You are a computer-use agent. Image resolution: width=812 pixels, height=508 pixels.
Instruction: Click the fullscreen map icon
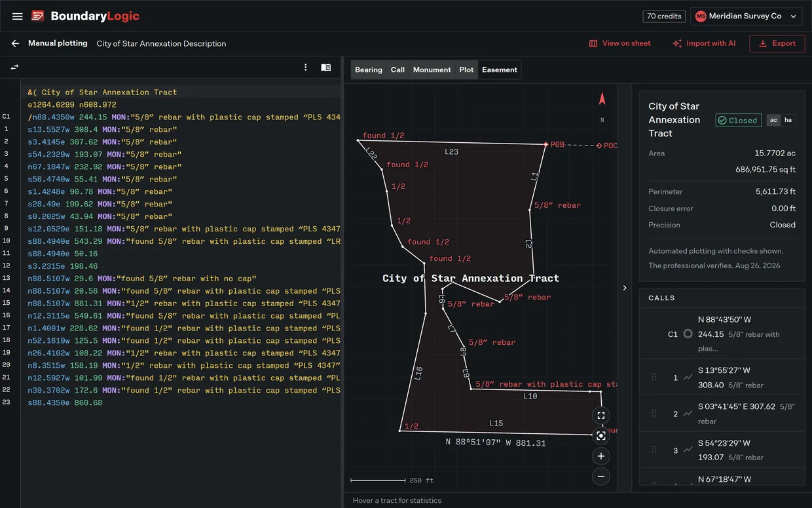[x=601, y=416]
